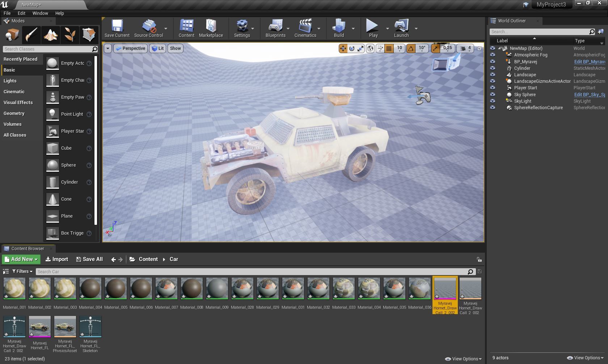Maximize or restore the viewport icon
This screenshot has width=608, height=364.
click(480, 48)
